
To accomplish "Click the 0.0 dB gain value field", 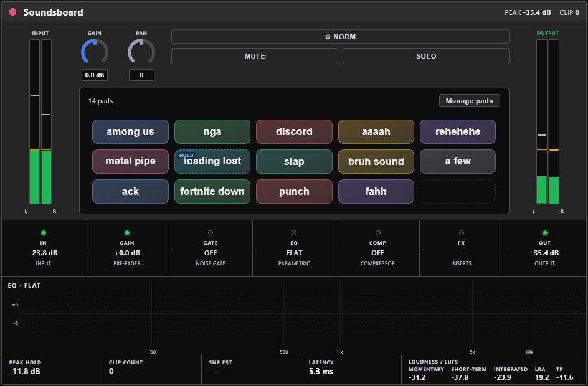I will (x=95, y=75).
